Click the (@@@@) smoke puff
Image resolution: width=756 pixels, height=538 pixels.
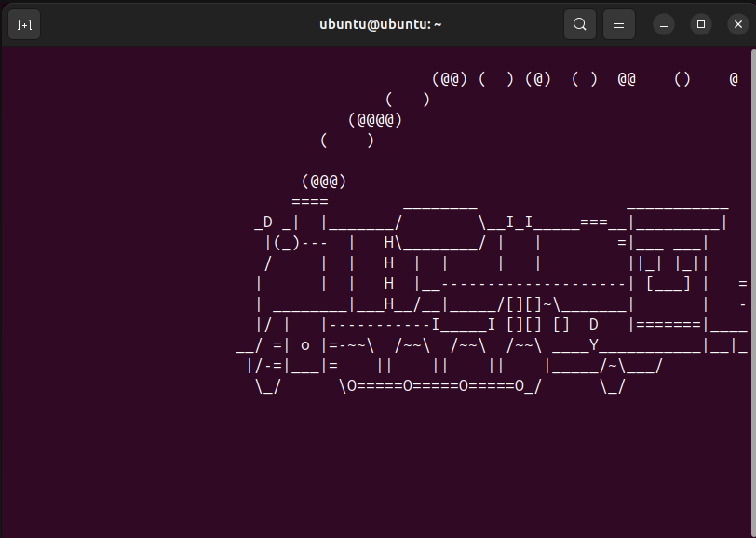[x=376, y=119]
